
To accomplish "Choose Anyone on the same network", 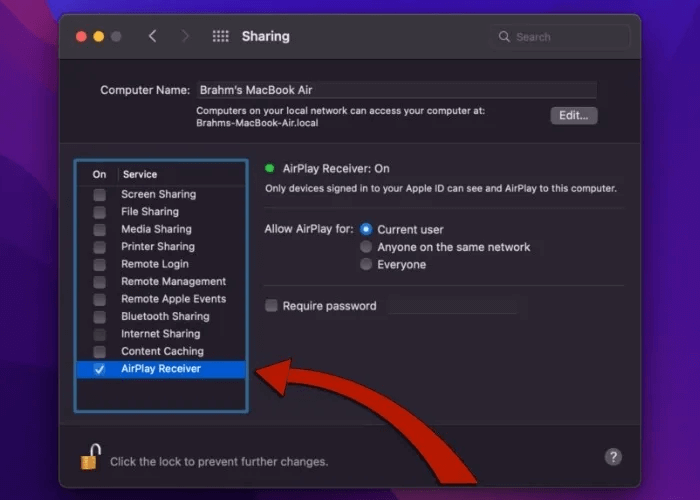I will pyautogui.click(x=366, y=247).
